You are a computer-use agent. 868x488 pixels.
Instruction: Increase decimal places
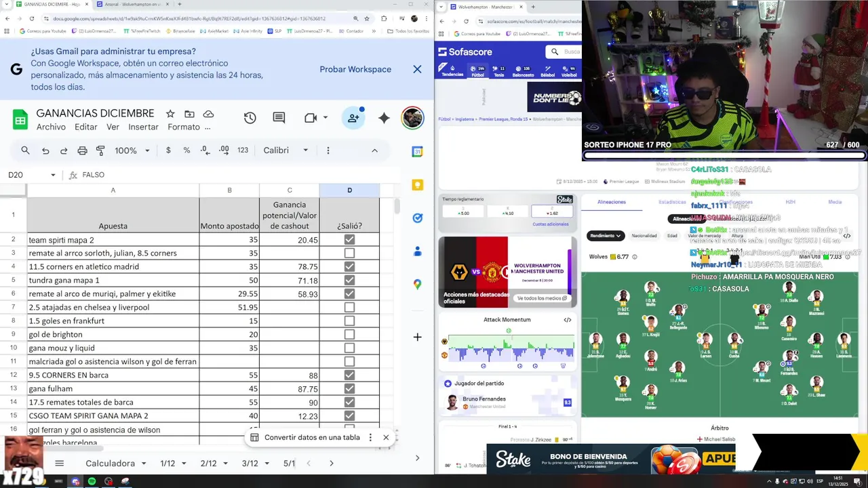coord(224,150)
